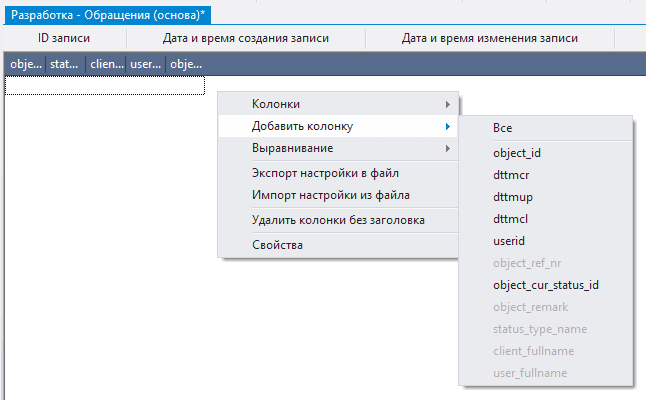
Task: Add the object_cur_status_id column
Action: pos(545,285)
